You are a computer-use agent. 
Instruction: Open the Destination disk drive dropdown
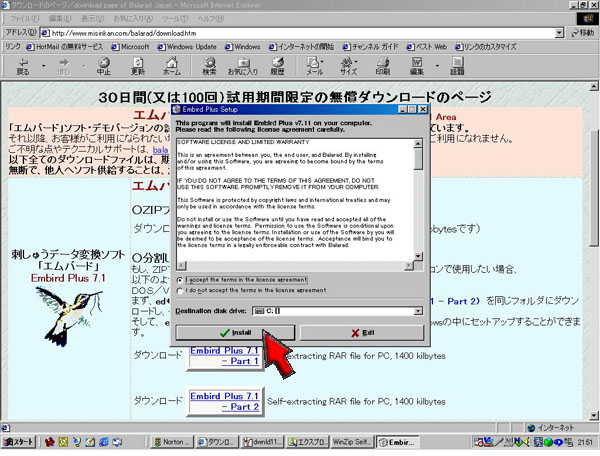419,311
